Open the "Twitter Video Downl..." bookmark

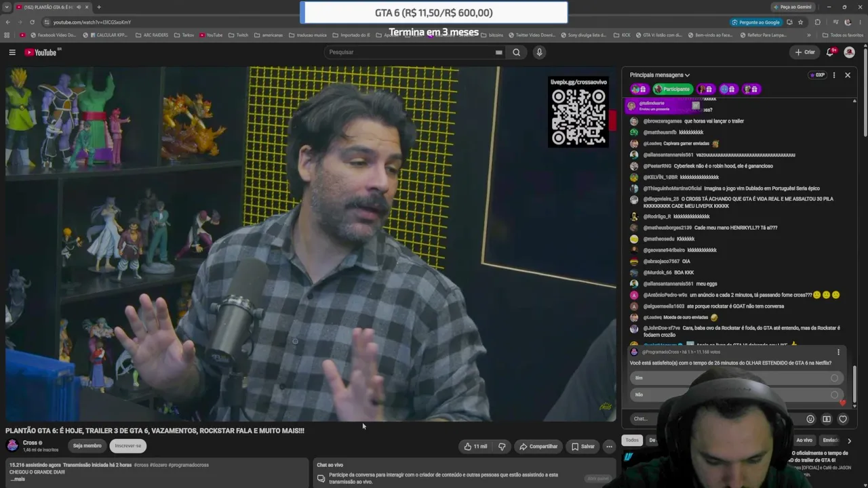tap(532, 35)
